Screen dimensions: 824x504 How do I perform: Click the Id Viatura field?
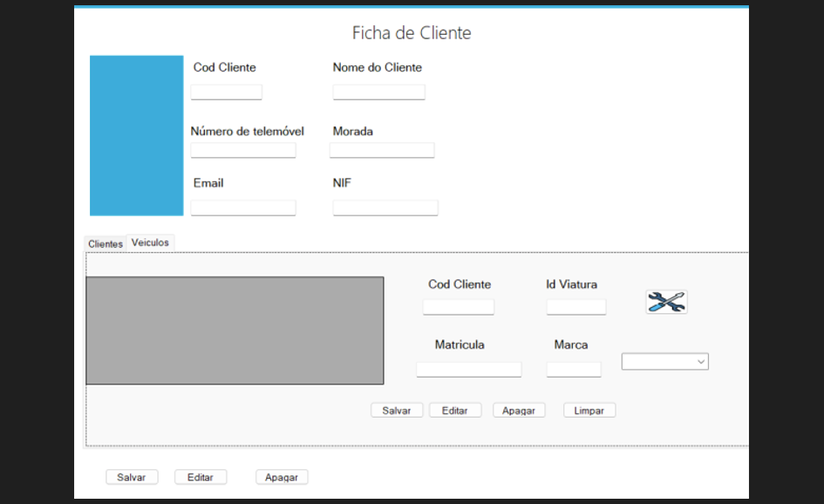pyautogui.click(x=575, y=306)
